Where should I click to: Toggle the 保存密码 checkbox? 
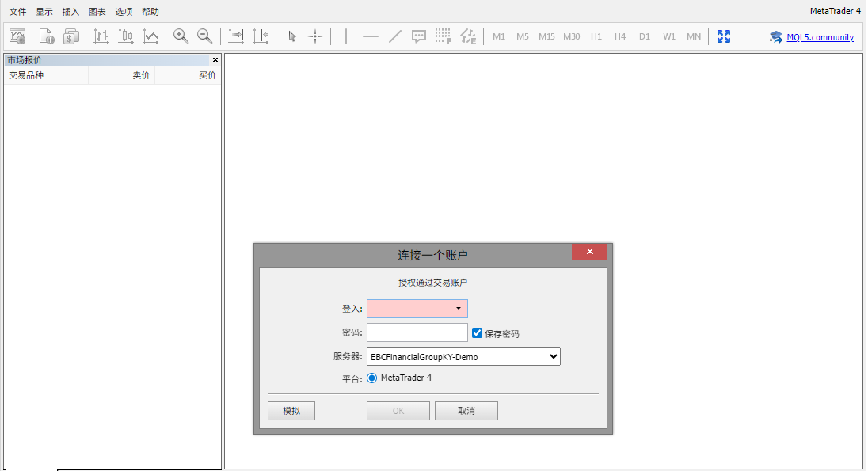click(x=478, y=332)
